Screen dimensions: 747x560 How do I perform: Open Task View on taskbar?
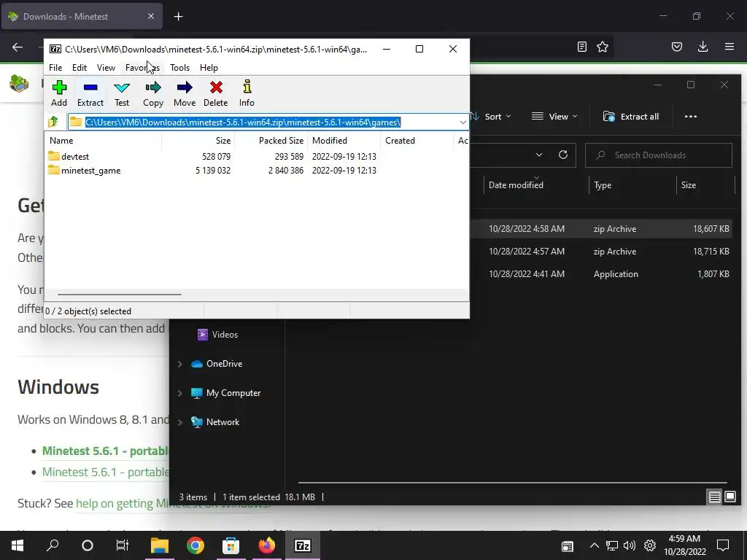123,545
